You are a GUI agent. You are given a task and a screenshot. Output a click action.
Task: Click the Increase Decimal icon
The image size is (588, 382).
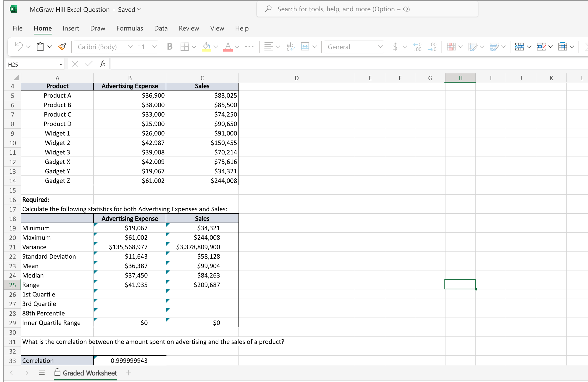pos(417,47)
